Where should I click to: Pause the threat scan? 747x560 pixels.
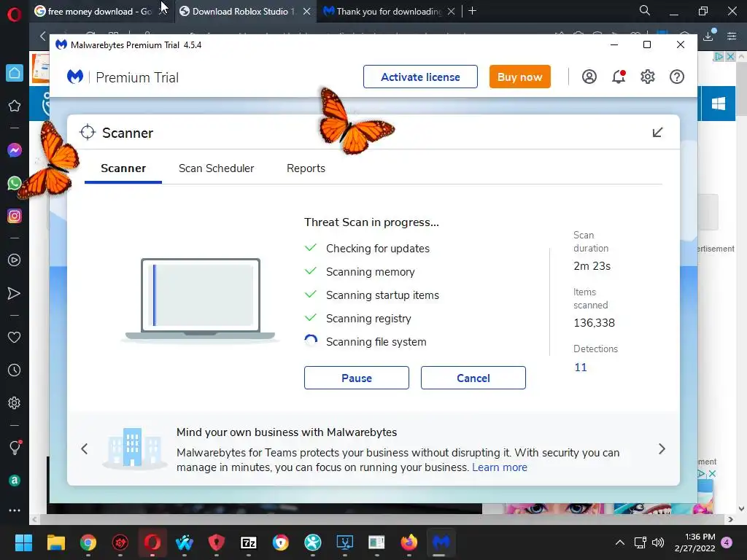click(x=356, y=378)
